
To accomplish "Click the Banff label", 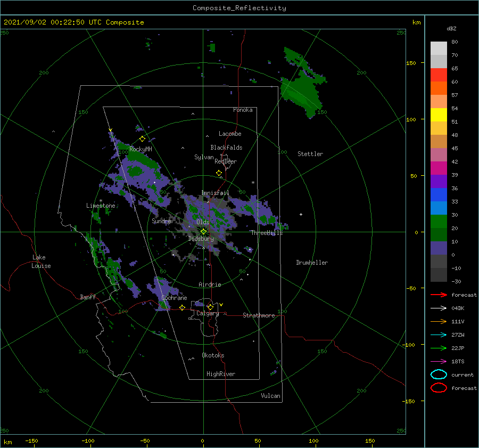I will tap(88, 297).
